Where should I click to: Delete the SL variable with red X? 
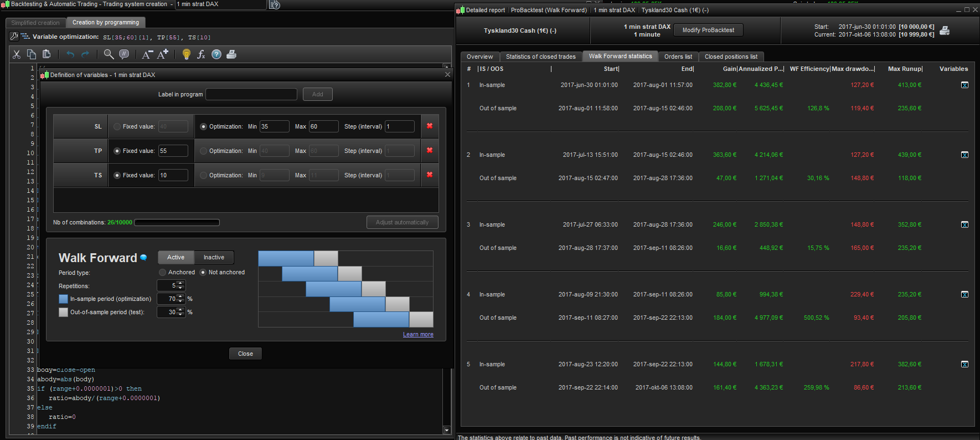(430, 126)
